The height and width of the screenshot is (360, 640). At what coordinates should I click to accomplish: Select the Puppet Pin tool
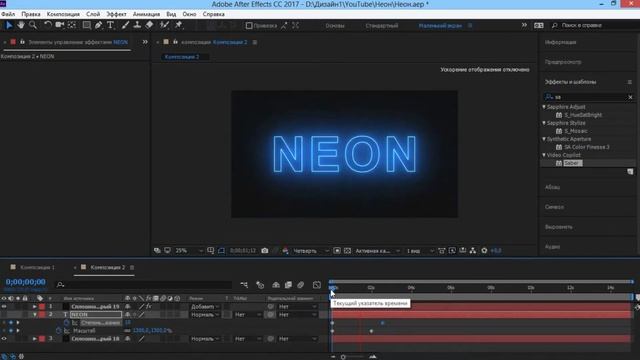pos(178,25)
